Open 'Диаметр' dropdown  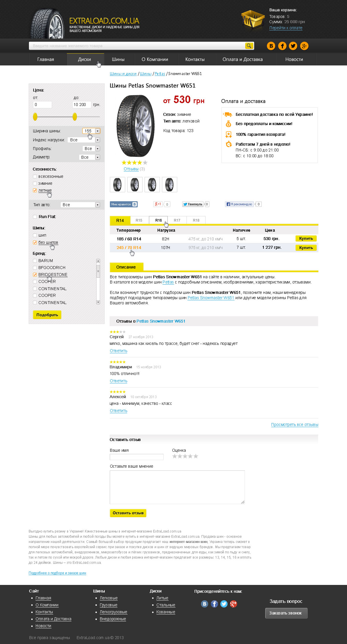pyautogui.click(x=89, y=157)
